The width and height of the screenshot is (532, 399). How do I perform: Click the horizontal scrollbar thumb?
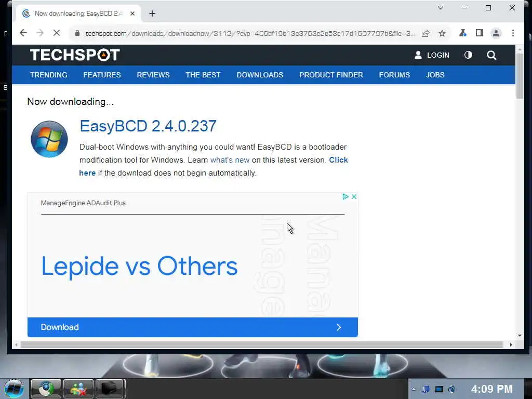(261, 345)
